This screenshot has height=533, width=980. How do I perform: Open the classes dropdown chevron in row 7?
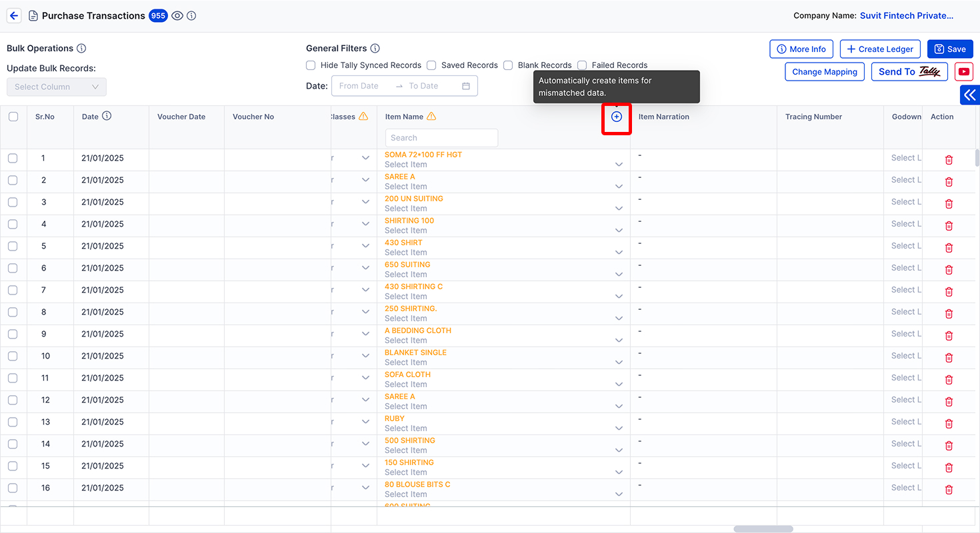coord(365,290)
